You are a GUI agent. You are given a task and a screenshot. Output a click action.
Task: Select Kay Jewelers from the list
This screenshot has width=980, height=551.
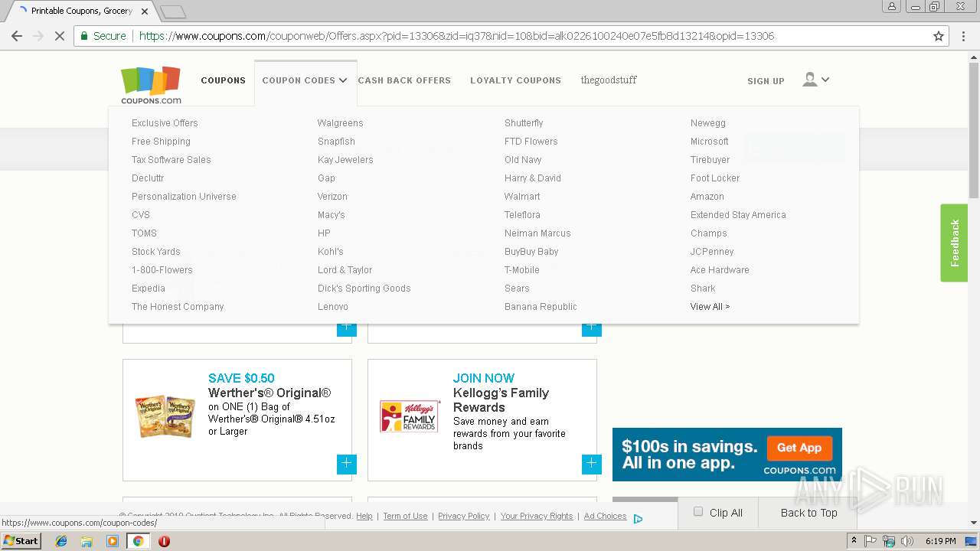(345, 160)
